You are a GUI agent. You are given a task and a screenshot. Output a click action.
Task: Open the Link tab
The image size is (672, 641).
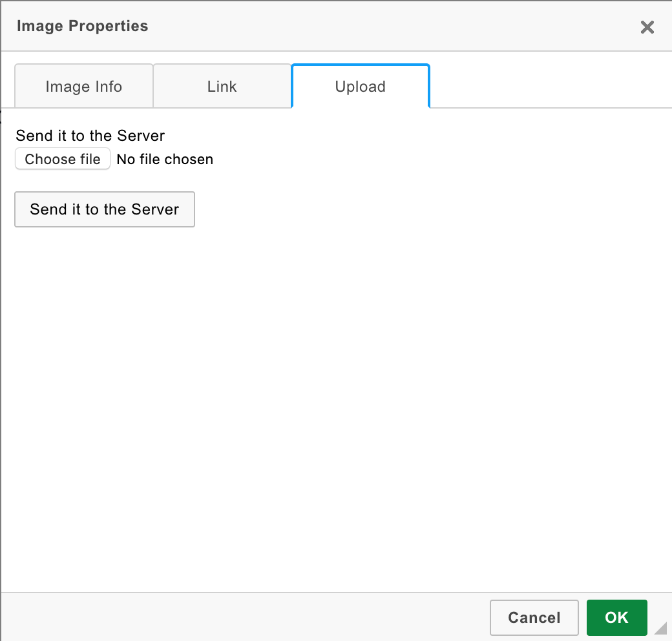(222, 86)
